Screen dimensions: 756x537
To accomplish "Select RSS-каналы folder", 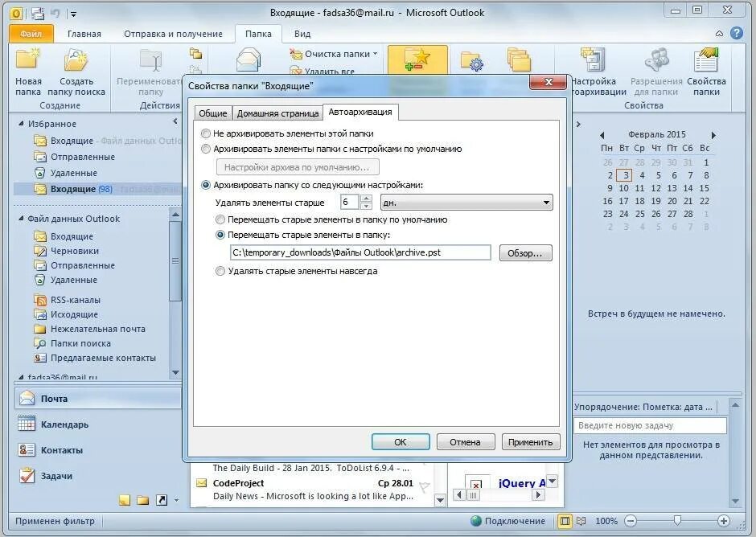I will pos(76,300).
